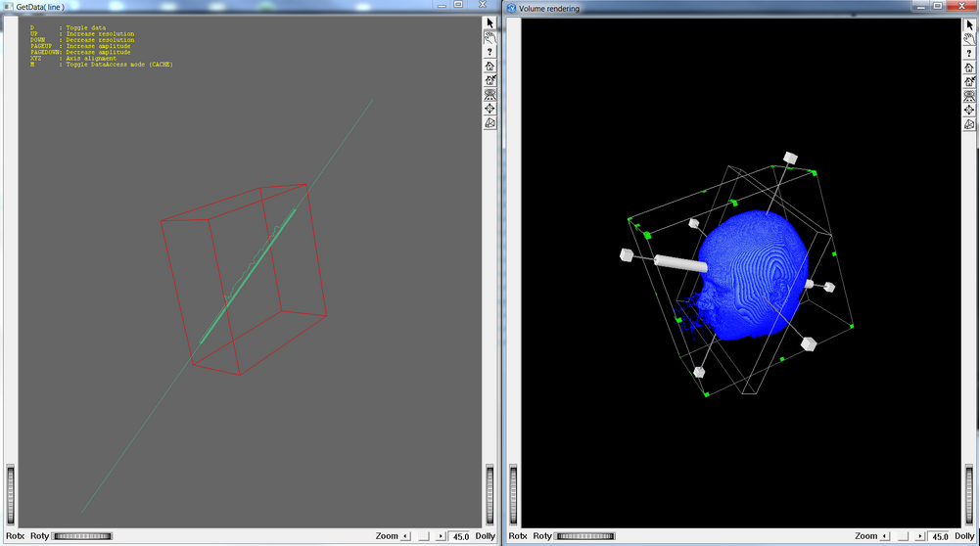Toggle perspective camera icon in Volume rendering viewer

[x=969, y=124]
